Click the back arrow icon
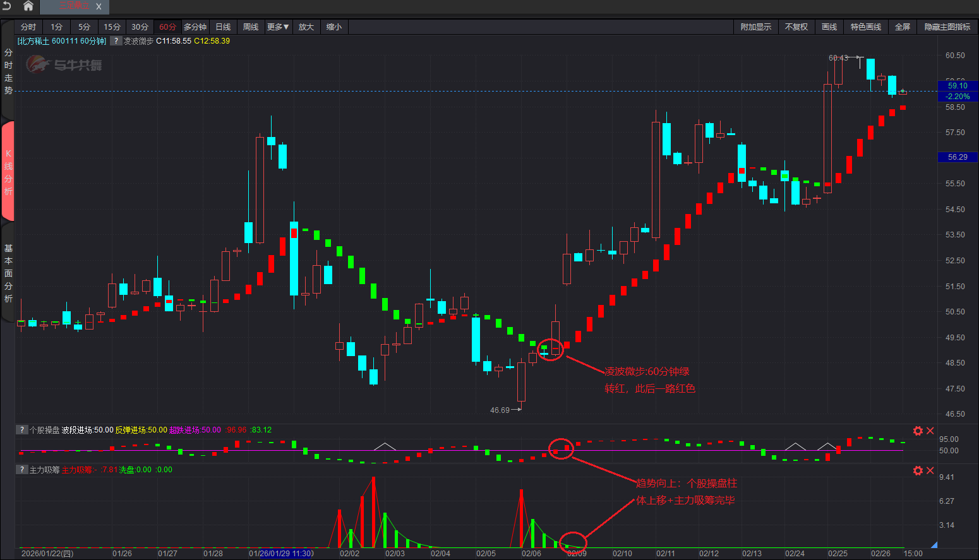The height and width of the screenshot is (560, 979). [x=7, y=6]
